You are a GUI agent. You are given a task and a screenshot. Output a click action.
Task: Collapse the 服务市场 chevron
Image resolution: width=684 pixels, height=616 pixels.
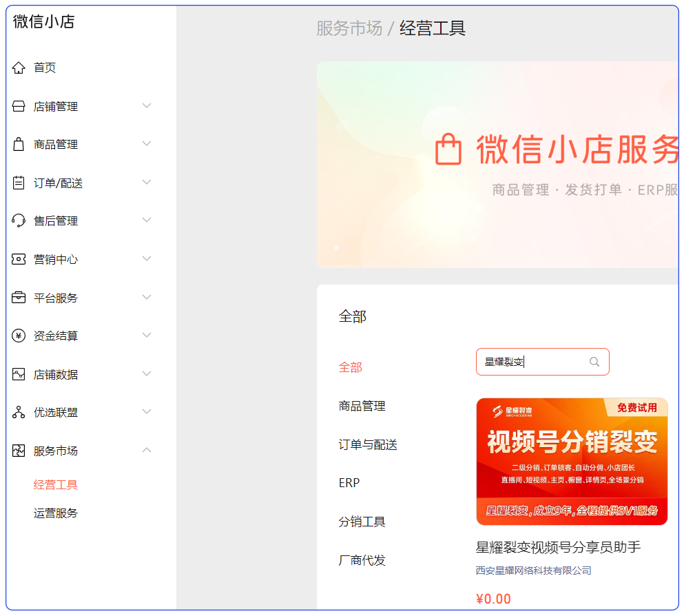(147, 450)
